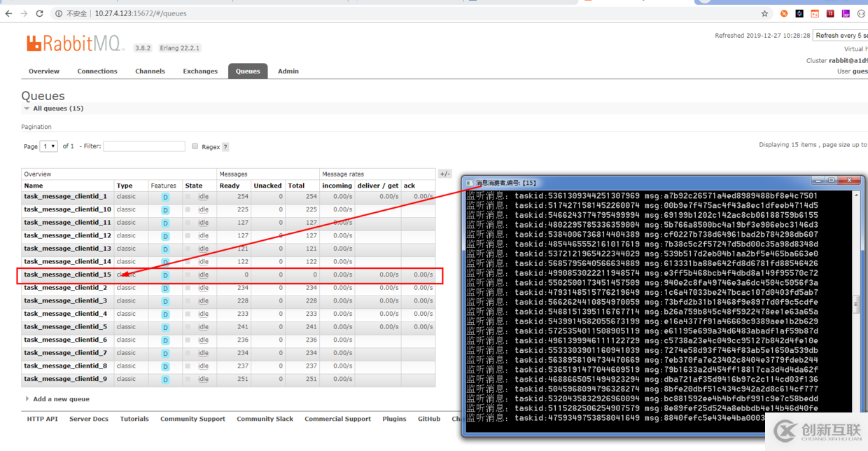Open the Page number dropdown
The image size is (868, 451).
pyautogui.click(x=49, y=146)
